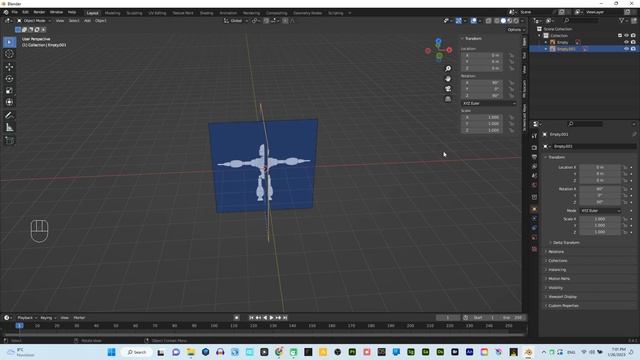Open the Output properties tab icon
Viewport: 640px width, 360px height.
[534, 157]
